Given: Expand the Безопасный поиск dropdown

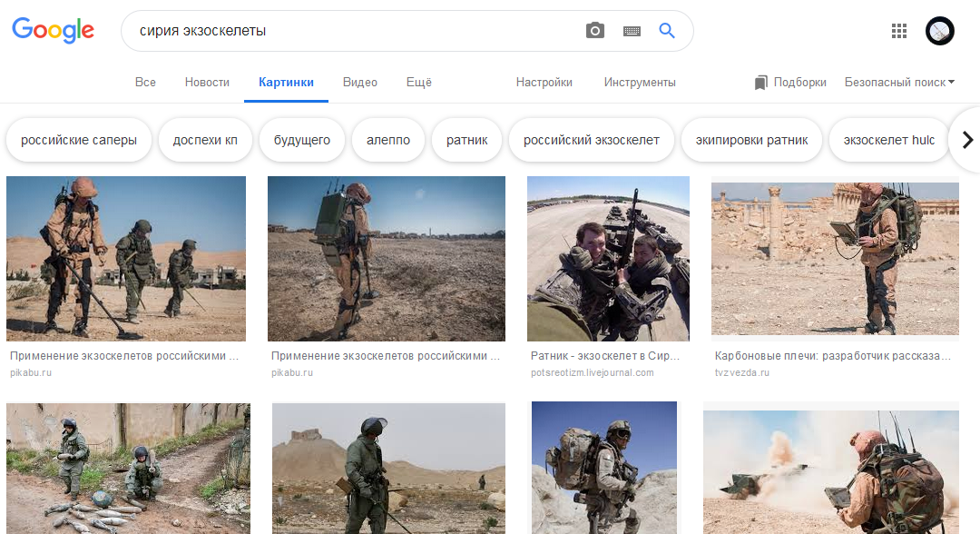Looking at the screenshot, I should coord(899,82).
